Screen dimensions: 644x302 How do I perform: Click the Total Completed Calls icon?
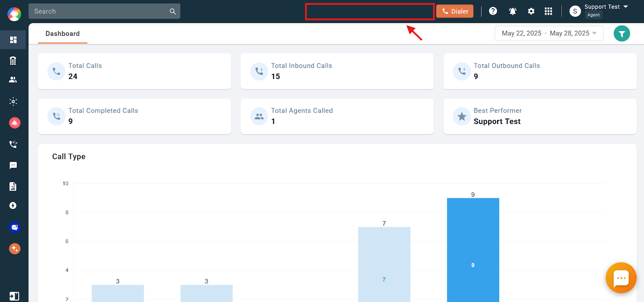pyautogui.click(x=56, y=116)
